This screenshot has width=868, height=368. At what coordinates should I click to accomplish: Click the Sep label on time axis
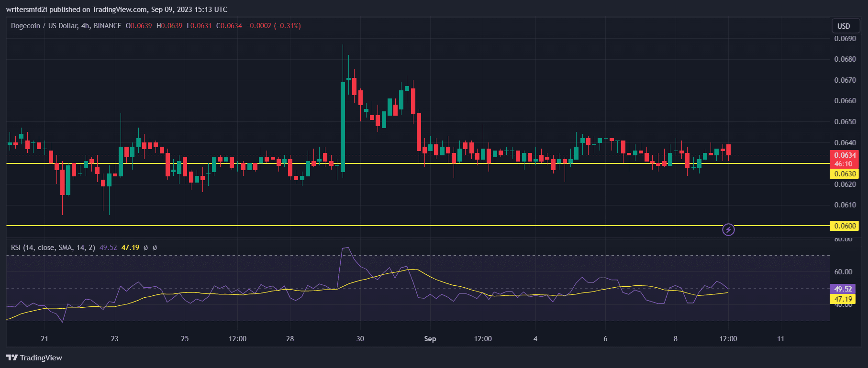tap(430, 339)
